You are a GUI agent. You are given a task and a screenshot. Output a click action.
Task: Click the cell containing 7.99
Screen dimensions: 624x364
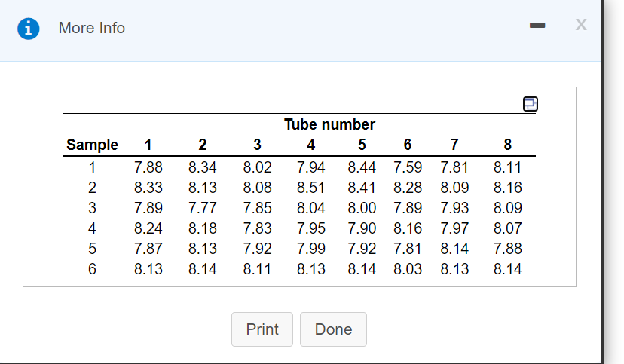(x=311, y=249)
